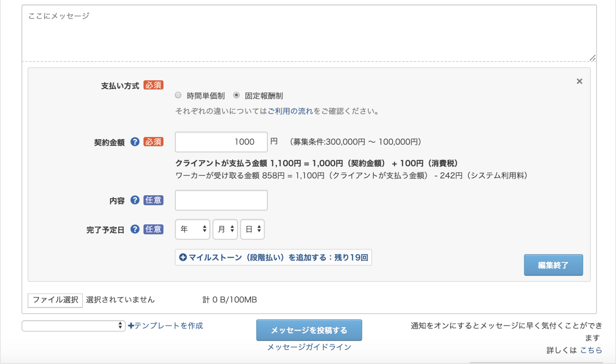The image size is (616, 364).
Task: Click help icon next to 契約金額
Action: (135, 142)
